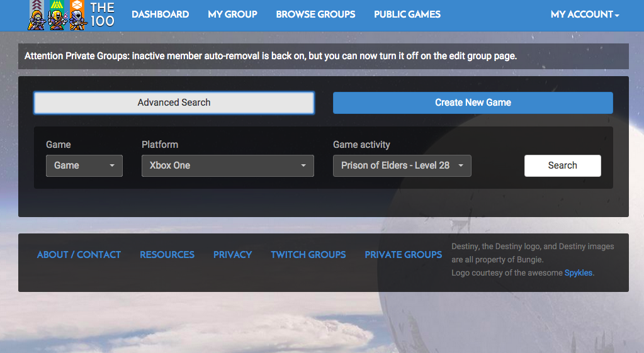Open the Privacy footer link

click(x=232, y=255)
